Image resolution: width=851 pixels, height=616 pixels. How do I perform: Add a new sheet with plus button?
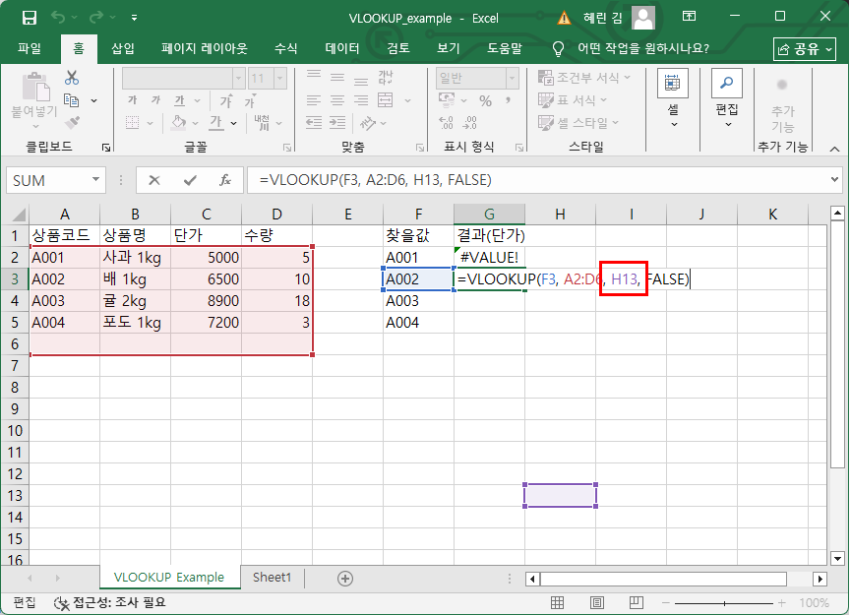(344, 579)
